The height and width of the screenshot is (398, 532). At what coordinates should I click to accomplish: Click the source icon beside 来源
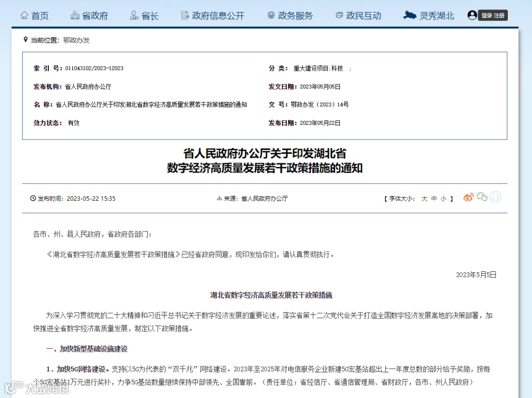pos(220,199)
